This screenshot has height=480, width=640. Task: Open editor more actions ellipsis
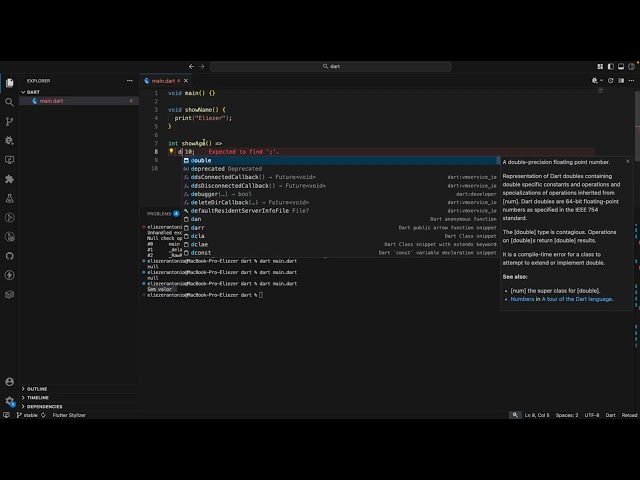tap(631, 81)
